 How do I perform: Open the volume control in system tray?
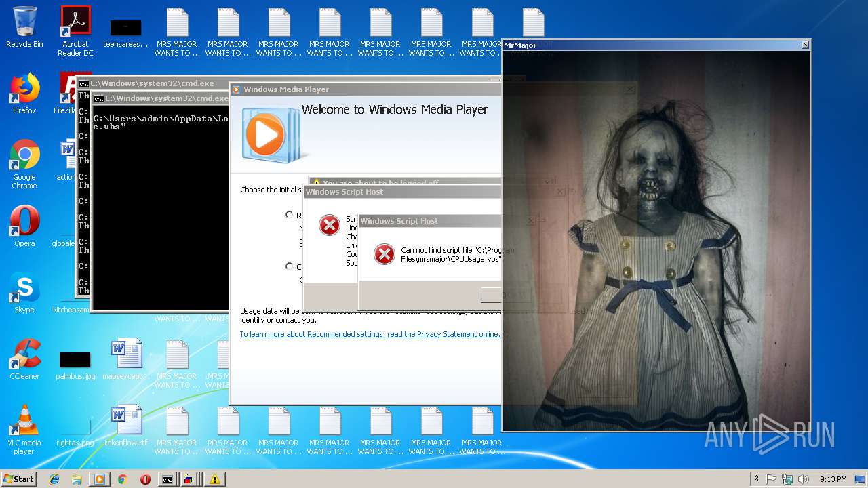(x=804, y=479)
